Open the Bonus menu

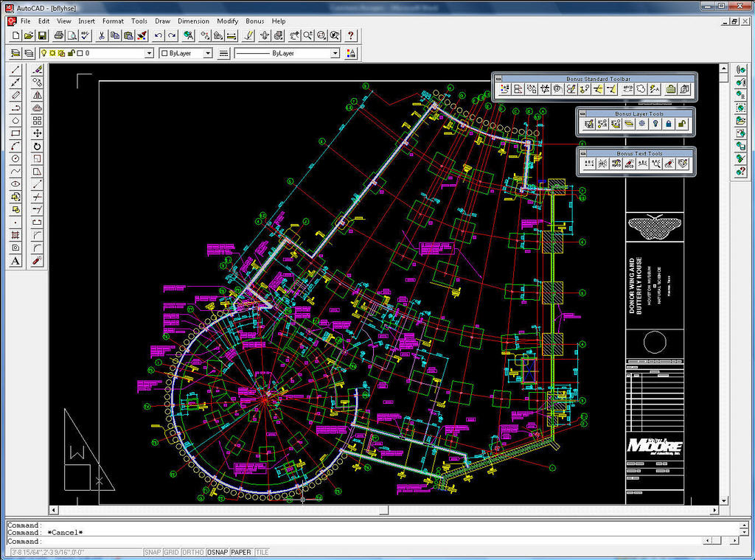(254, 21)
